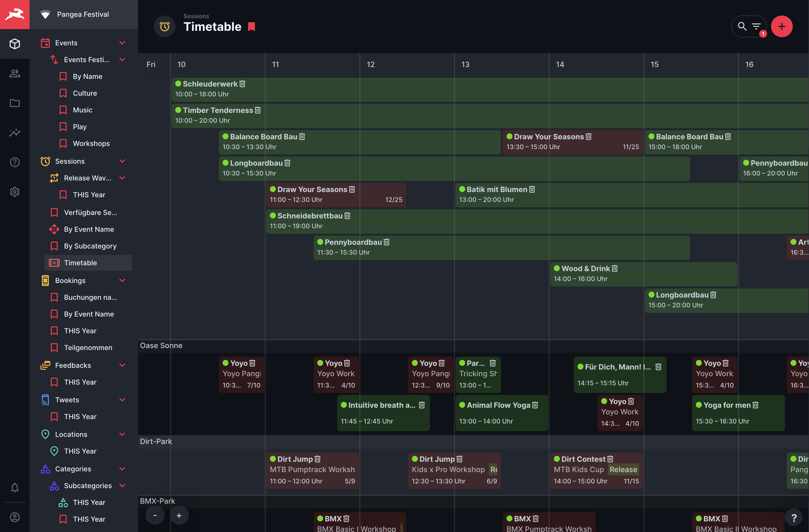
Task: Switch workspace via Pangea Festival header
Action: tap(83, 14)
